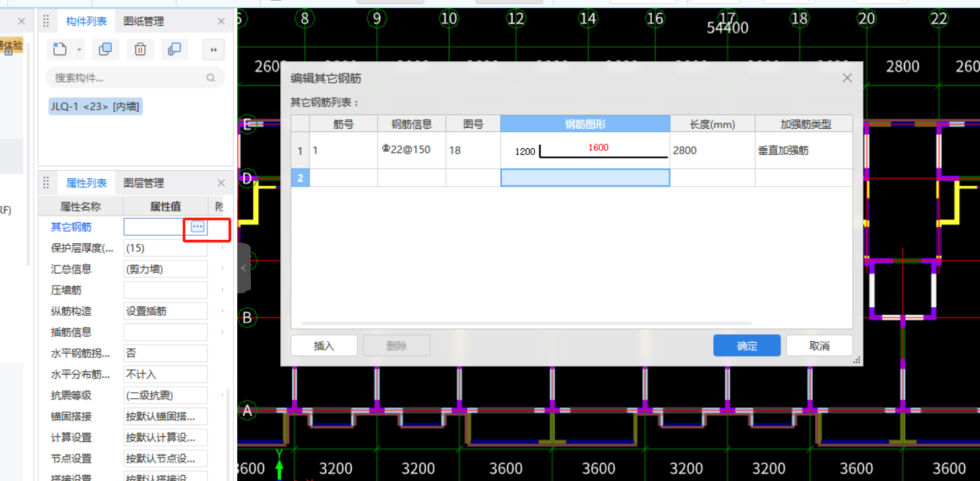Viewport: 980px width, 481px height.
Task: Expand more tools with double-arrow button
Action: tap(214, 49)
